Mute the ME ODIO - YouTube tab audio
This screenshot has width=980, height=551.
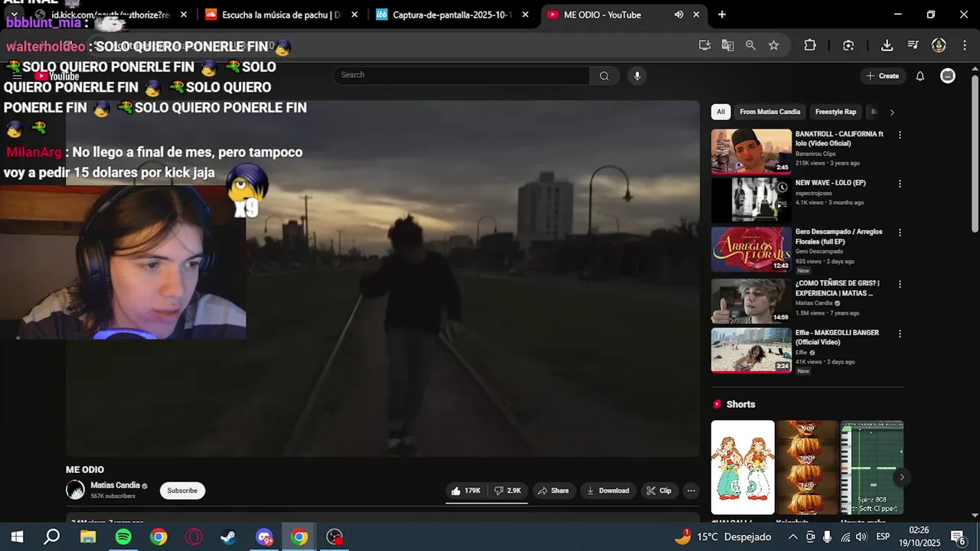(678, 15)
